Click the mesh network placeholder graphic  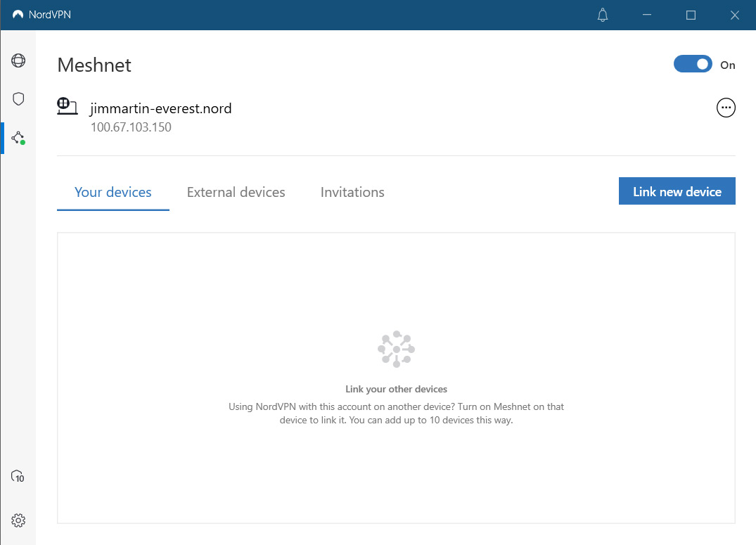tap(397, 350)
